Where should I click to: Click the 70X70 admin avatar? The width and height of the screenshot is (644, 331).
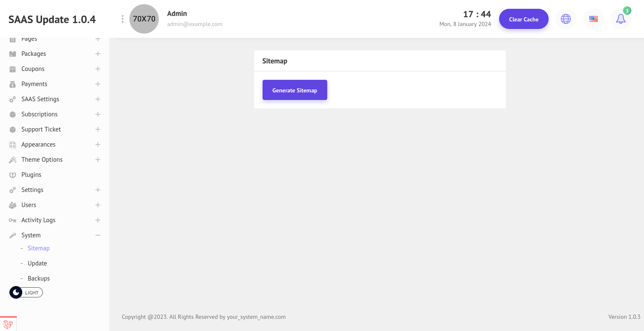[144, 19]
